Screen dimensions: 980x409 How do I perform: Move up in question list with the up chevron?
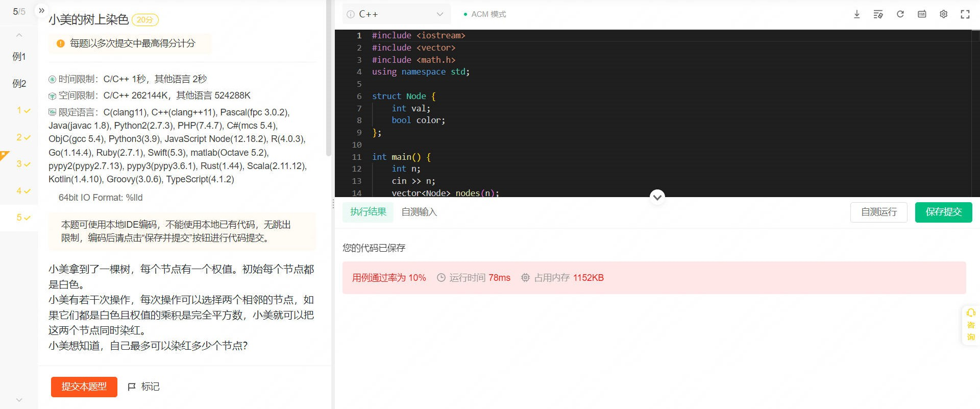coord(19,35)
